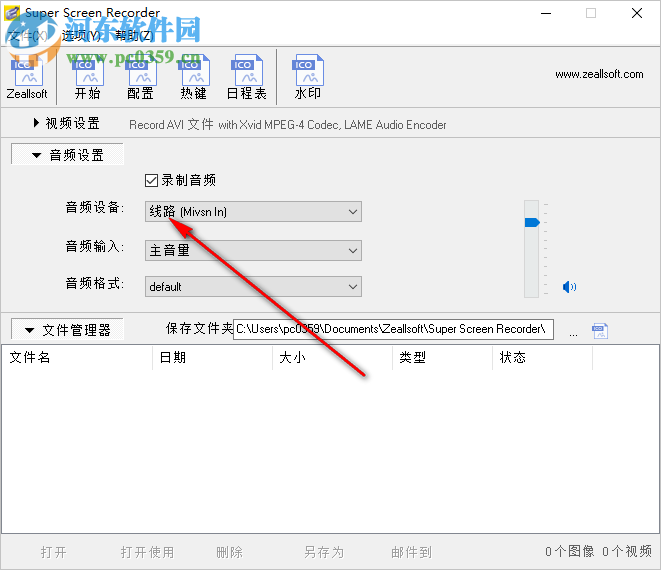The height and width of the screenshot is (570, 661).
Task: Browse for save folder with ... button
Action: [573, 334]
